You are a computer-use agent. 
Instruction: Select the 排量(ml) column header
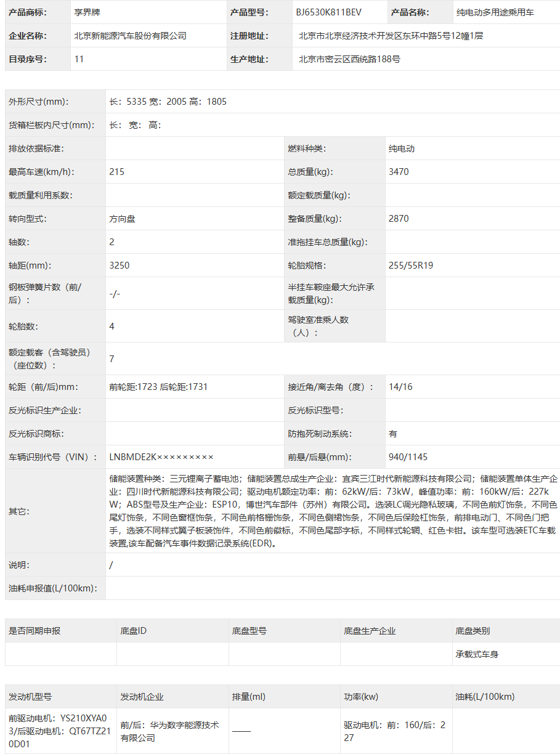[x=249, y=697]
